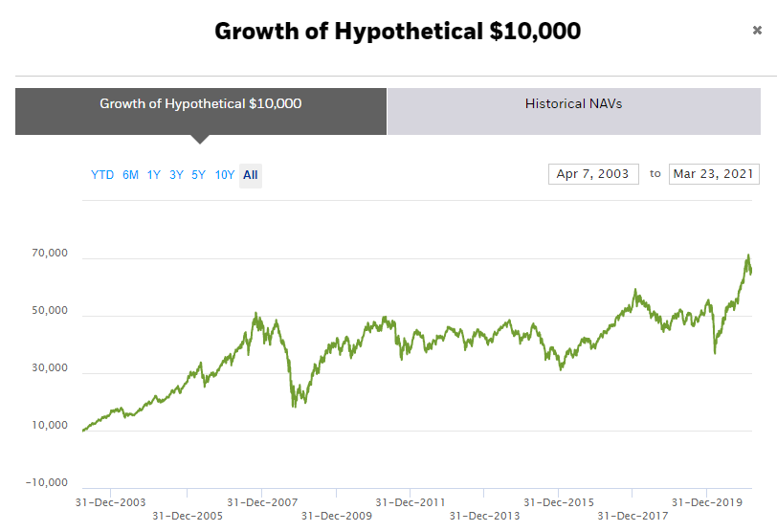The width and height of the screenshot is (777, 532).
Task: Click the 70,000 y-axis label
Action: point(50,254)
